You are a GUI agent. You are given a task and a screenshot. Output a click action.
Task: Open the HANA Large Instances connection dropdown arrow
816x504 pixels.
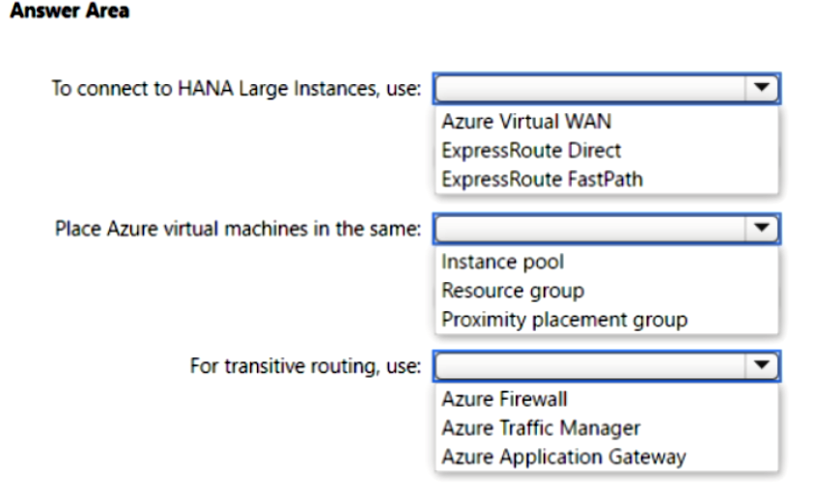click(761, 88)
